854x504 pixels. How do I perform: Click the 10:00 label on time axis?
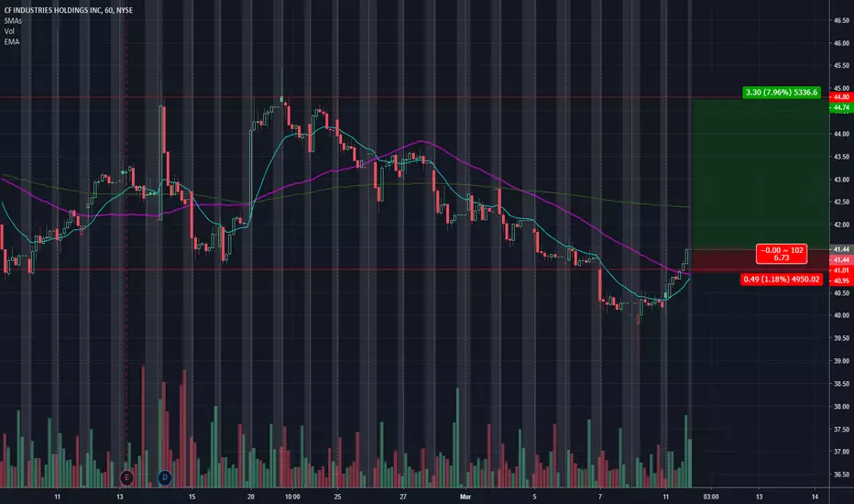[x=292, y=497]
